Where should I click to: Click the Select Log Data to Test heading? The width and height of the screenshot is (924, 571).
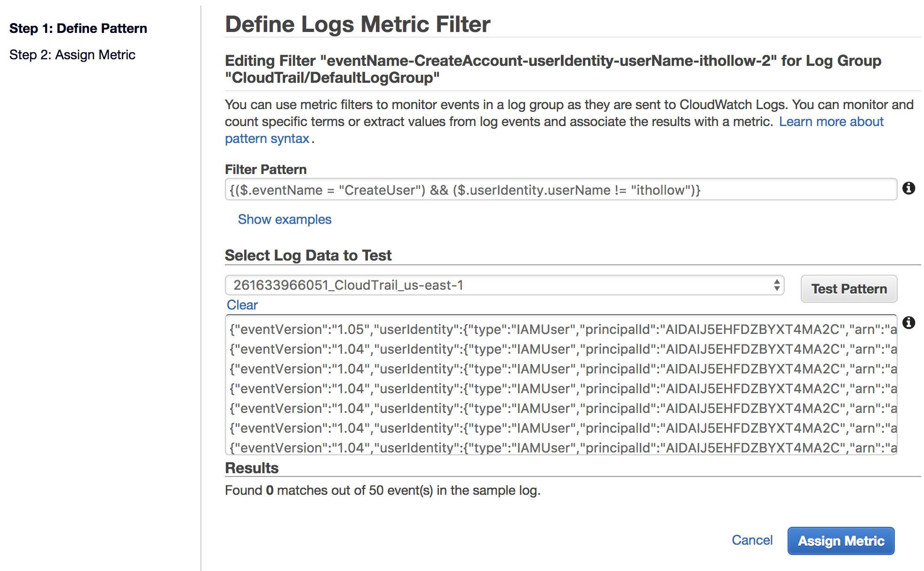pyautogui.click(x=308, y=255)
